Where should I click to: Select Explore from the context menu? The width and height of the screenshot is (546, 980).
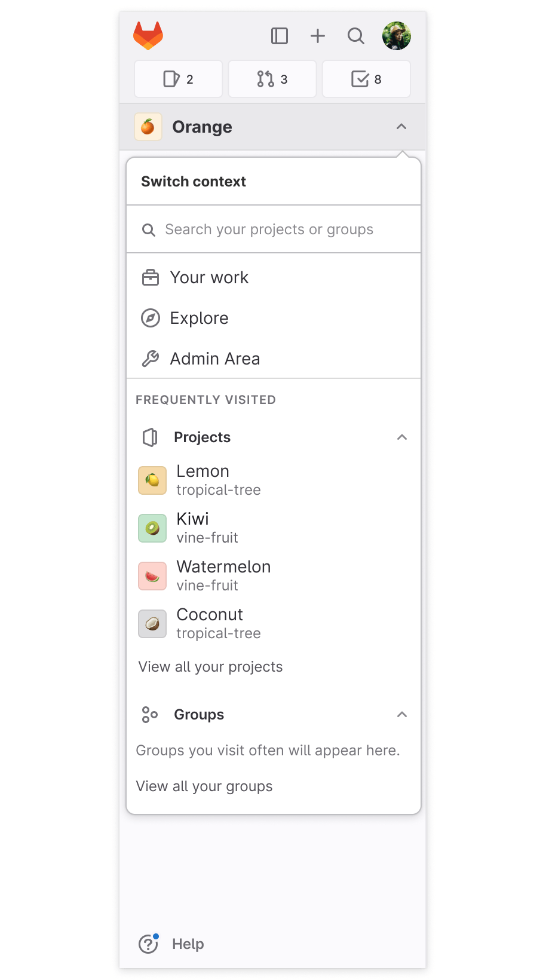[199, 318]
